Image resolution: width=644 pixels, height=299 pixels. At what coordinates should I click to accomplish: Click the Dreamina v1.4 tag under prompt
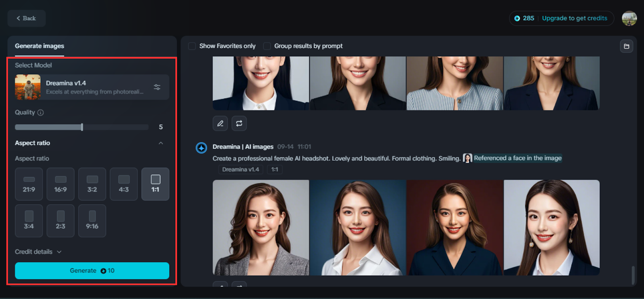240,169
